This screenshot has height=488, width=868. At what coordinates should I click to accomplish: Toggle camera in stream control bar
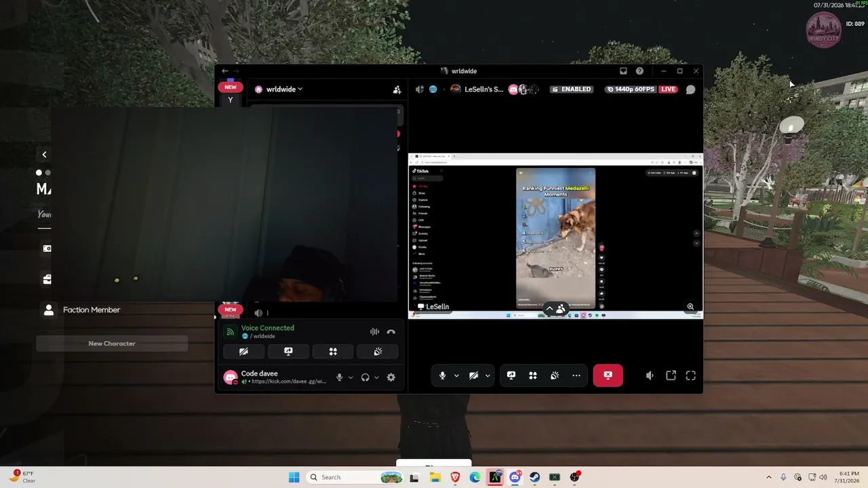pyautogui.click(x=473, y=375)
